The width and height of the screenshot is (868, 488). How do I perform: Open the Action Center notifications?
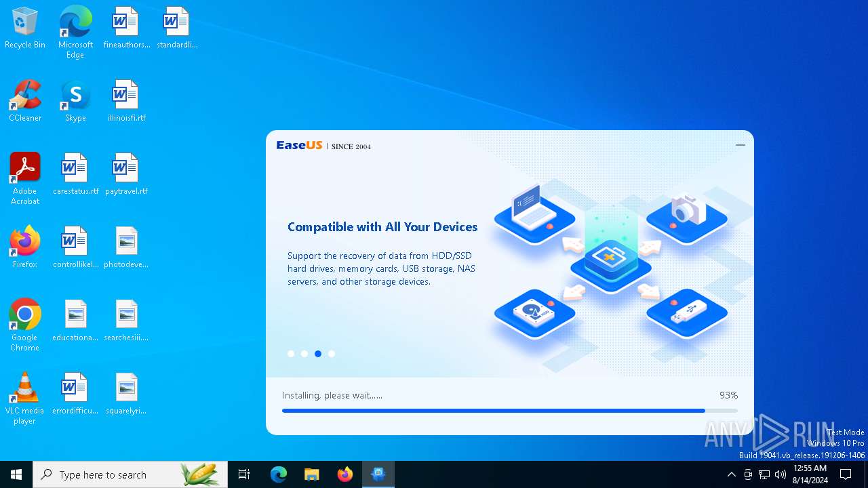846,474
